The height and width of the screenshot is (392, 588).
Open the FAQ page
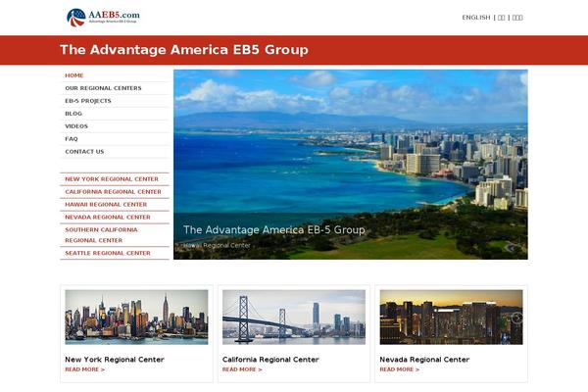click(72, 139)
